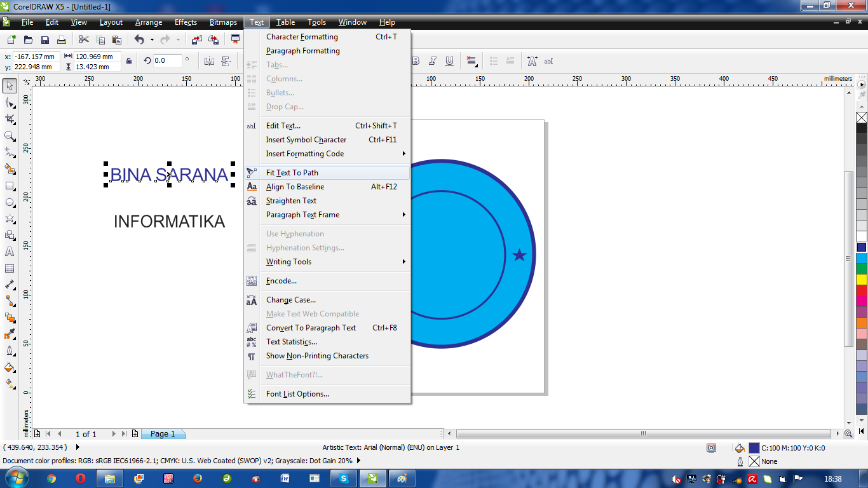The image size is (868, 488).
Task: Expand the Writing Tools submenu
Action: (403, 262)
